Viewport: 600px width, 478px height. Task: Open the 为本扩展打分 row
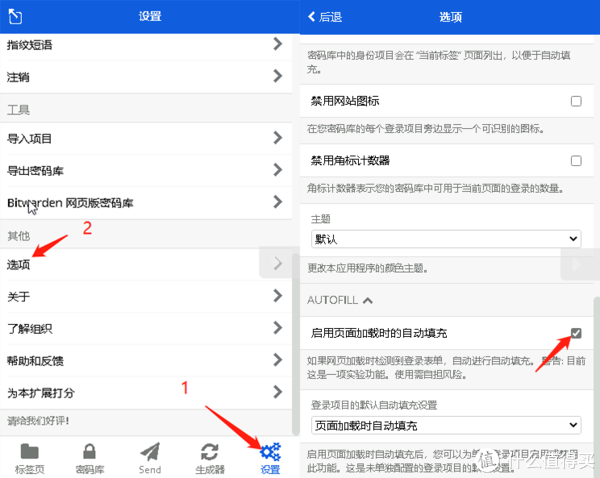click(146, 393)
